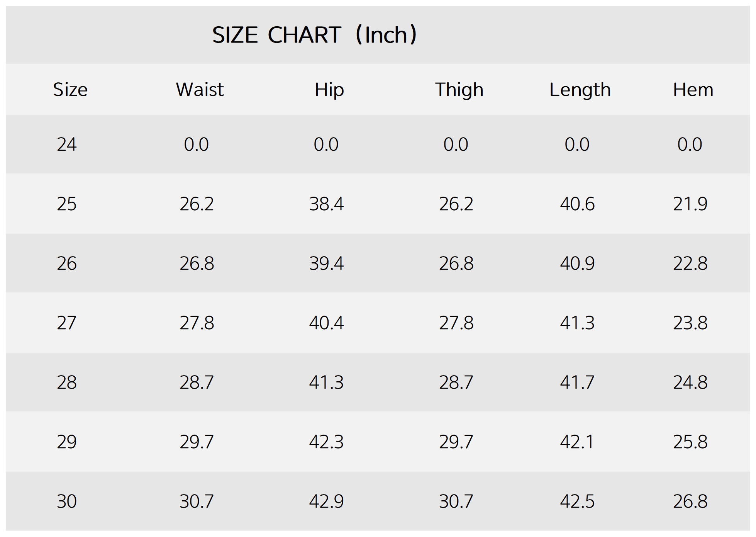Click the Hip value 42.3
Screen dimensions: 756x537
tap(326, 442)
